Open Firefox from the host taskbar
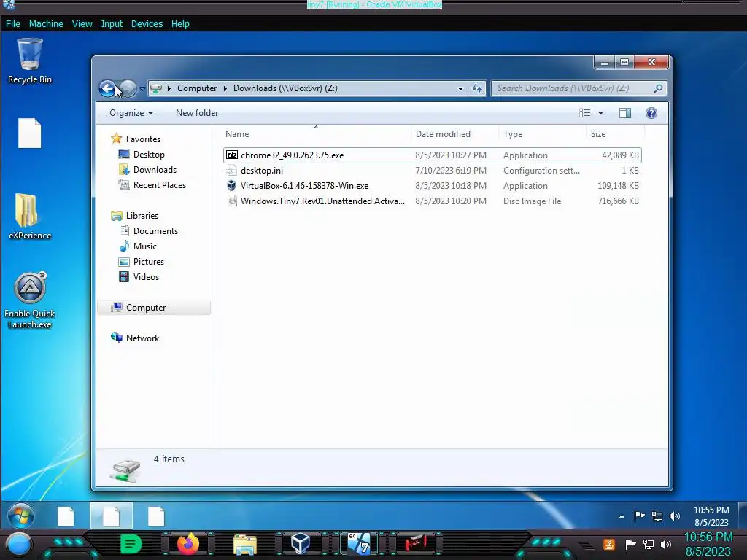The width and height of the screenshot is (747, 560). pos(187,543)
